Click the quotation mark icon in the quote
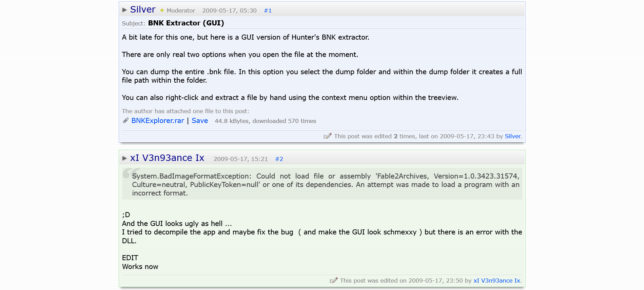This screenshot has width=644, height=290. point(127,173)
